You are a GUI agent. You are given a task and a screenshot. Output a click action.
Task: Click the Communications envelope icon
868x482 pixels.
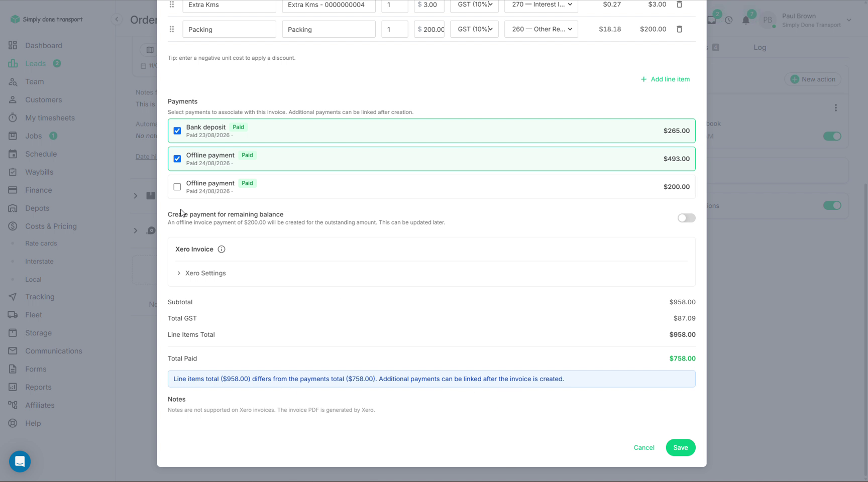(13, 351)
